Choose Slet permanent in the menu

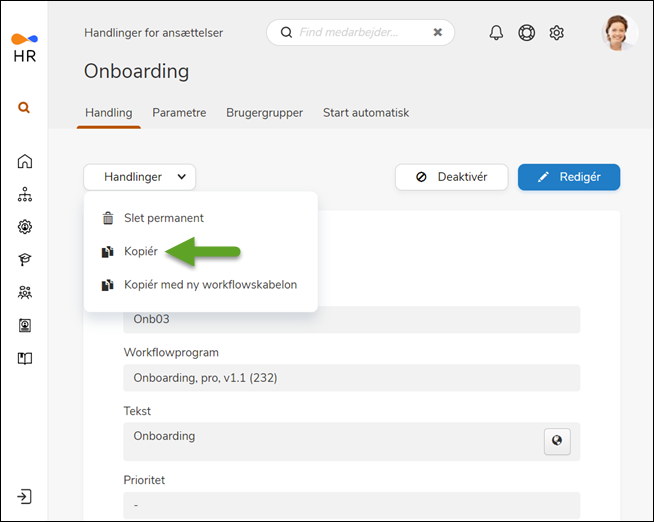click(x=163, y=218)
